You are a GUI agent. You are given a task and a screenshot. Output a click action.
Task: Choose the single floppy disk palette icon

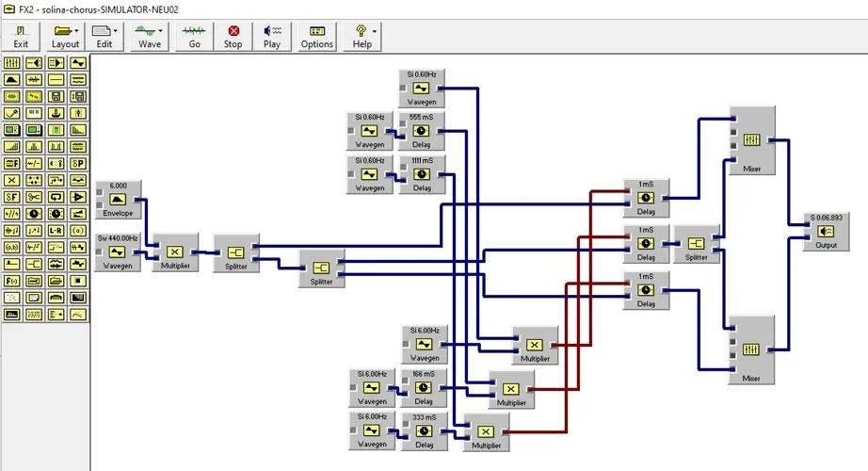56,96
